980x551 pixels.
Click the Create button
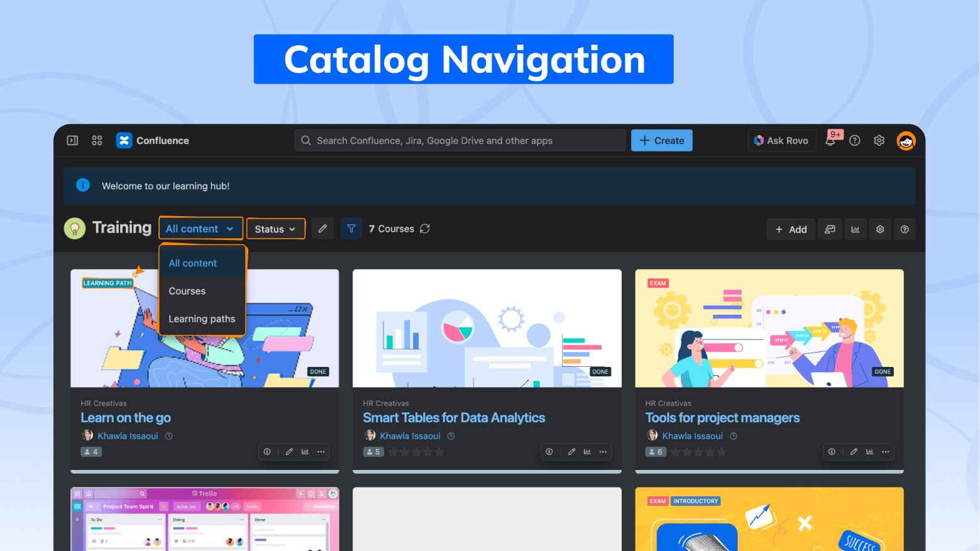click(661, 141)
